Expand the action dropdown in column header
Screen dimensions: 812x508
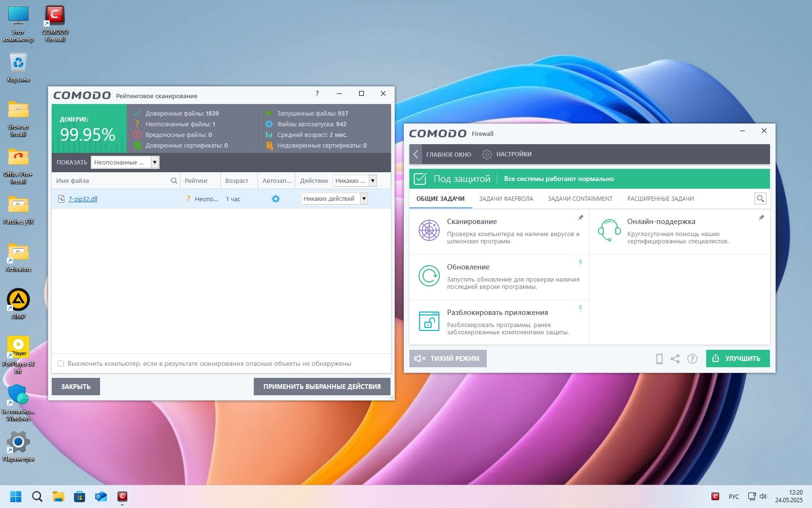(x=373, y=181)
